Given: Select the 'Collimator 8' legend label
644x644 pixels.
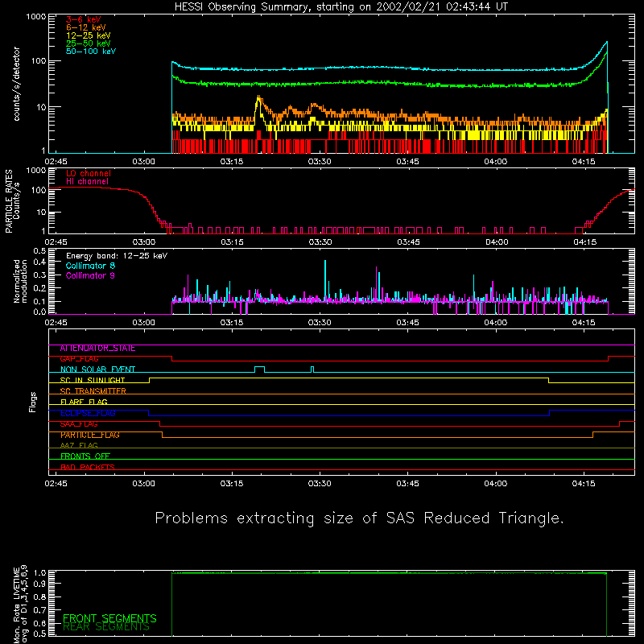Looking at the screenshot, I should click(x=90, y=266).
